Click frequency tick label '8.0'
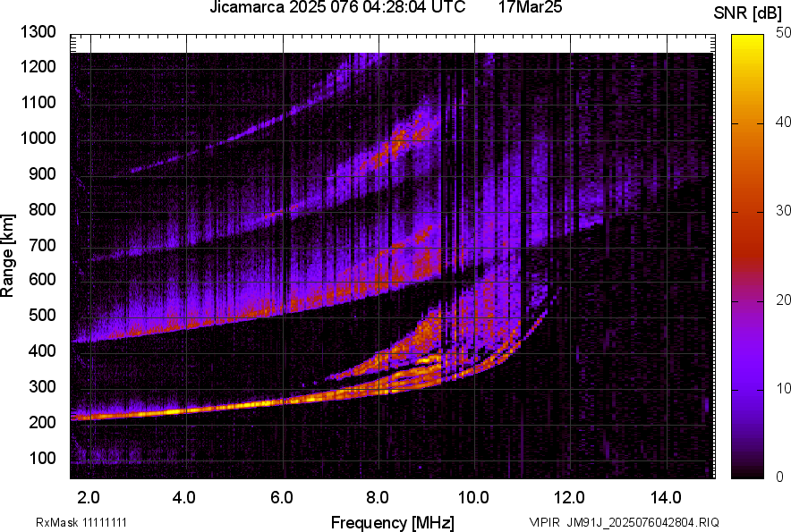This screenshot has height=532, width=791. click(x=378, y=498)
